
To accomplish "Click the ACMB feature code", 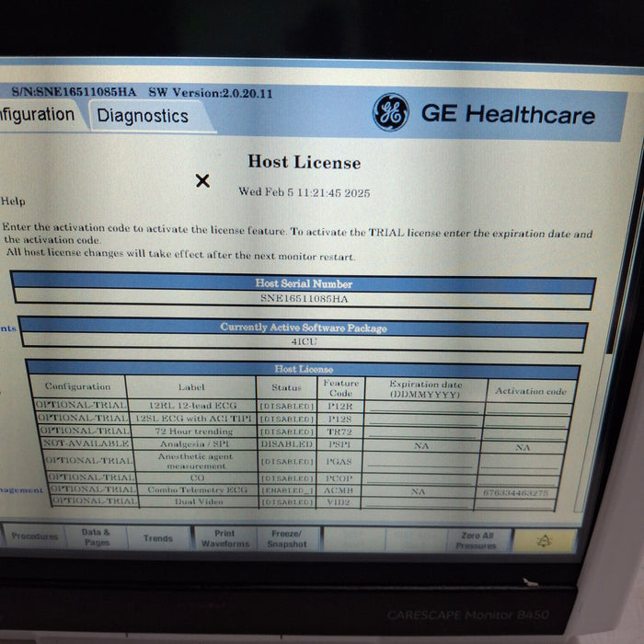I will tap(339, 490).
